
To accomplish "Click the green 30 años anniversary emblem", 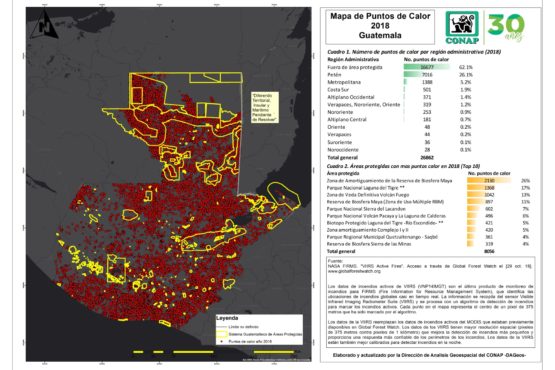I will pos(506,27).
